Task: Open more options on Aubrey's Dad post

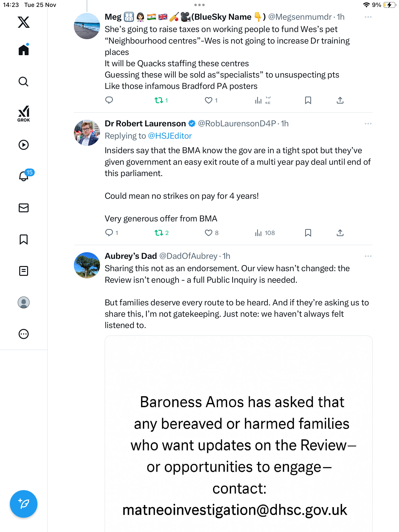Action: tap(368, 256)
